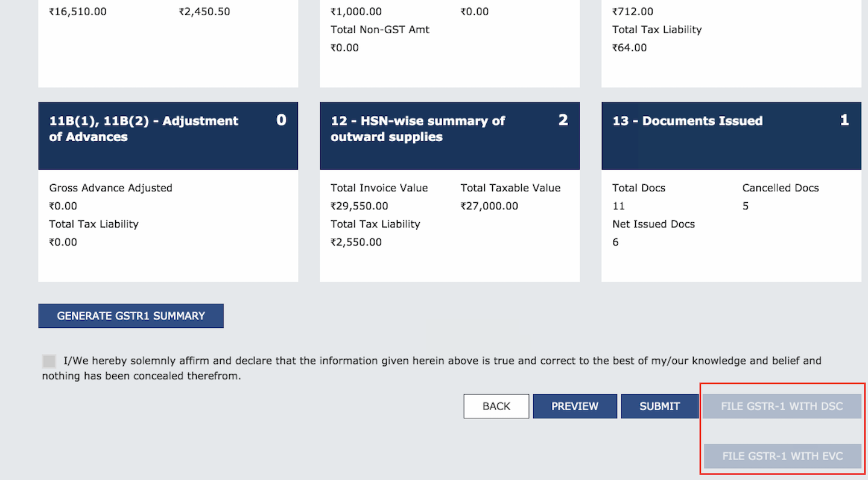Click FILE GSTR-1 WITH DSC button
This screenshot has height=480, width=868.
coord(782,406)
